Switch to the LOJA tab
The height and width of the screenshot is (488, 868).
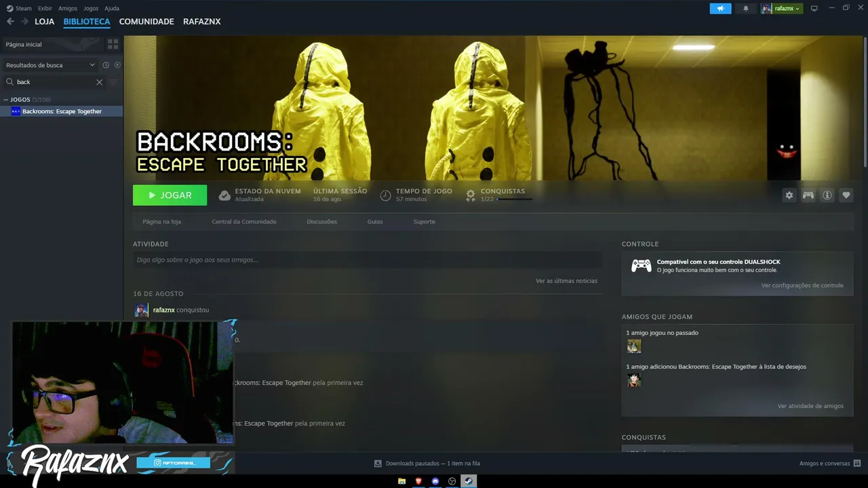(x=44, y=22)
